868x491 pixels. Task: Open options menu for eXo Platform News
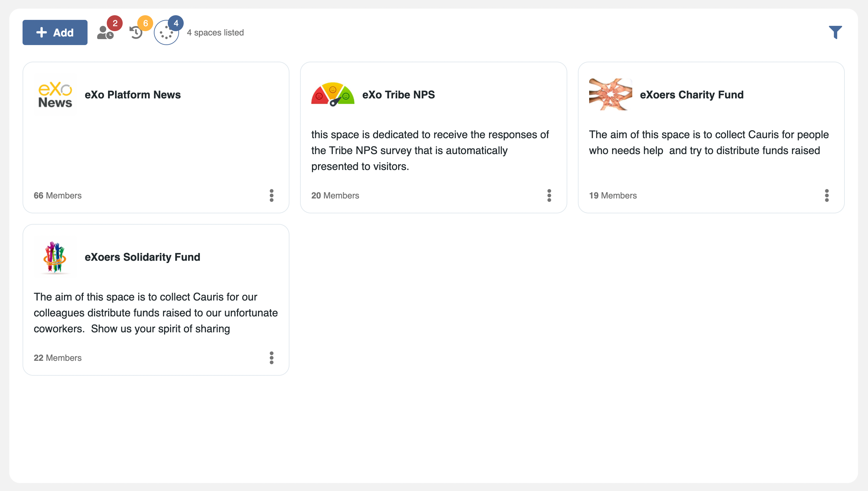pos(272,195)
